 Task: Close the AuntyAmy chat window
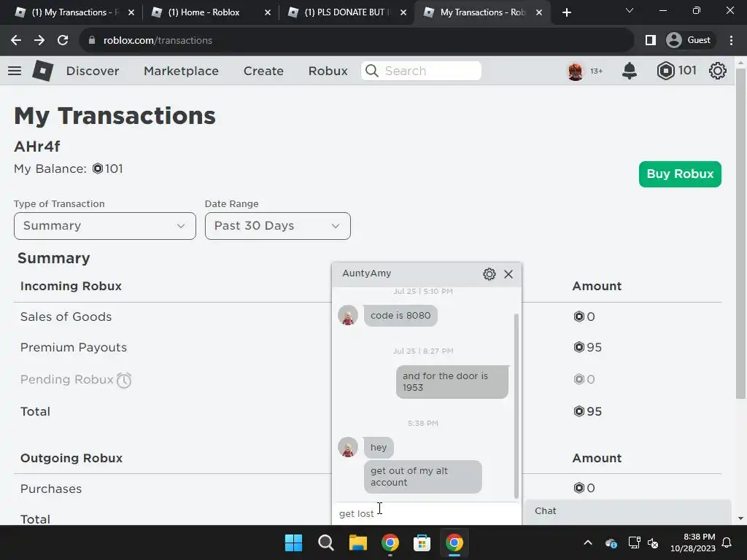508,274
